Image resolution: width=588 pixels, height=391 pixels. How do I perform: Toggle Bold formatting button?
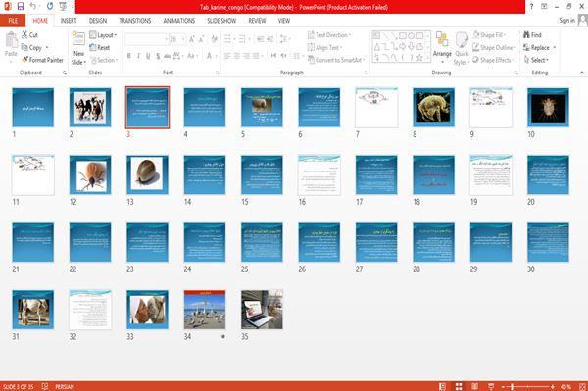(129, 56)
